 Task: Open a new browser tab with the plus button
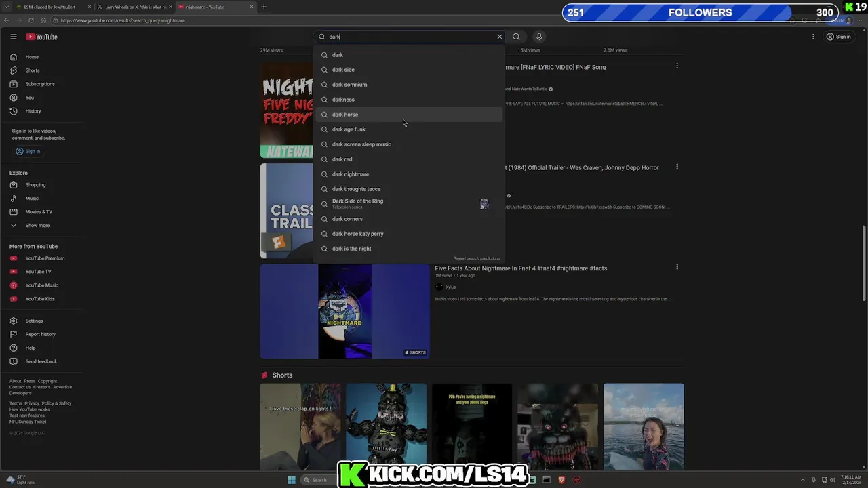click(264, 7)
